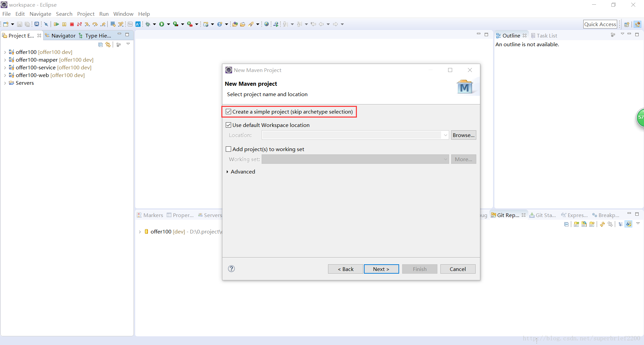Open the Navigate menu
The height and width of the screenshot is (345, 644).
tap(40, 14)
